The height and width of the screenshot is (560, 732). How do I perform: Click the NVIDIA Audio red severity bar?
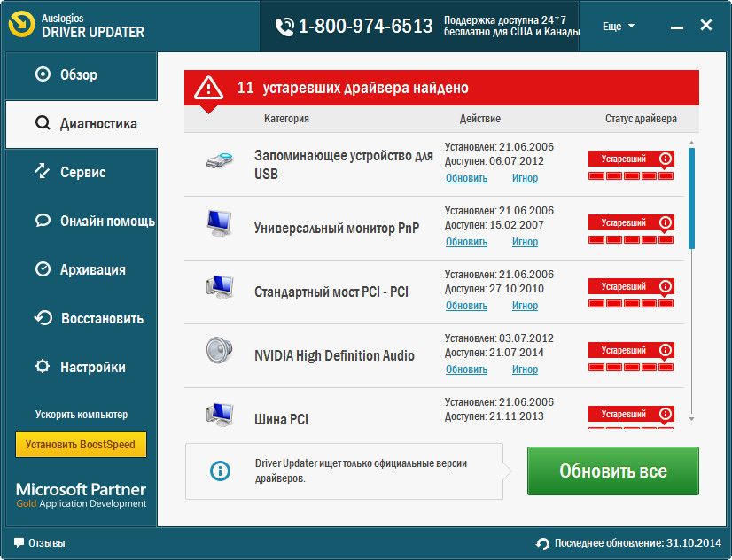631,367
